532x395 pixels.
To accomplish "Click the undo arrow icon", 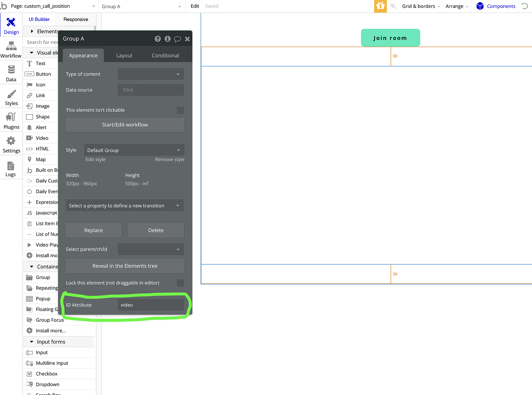I will click(525, 6).
